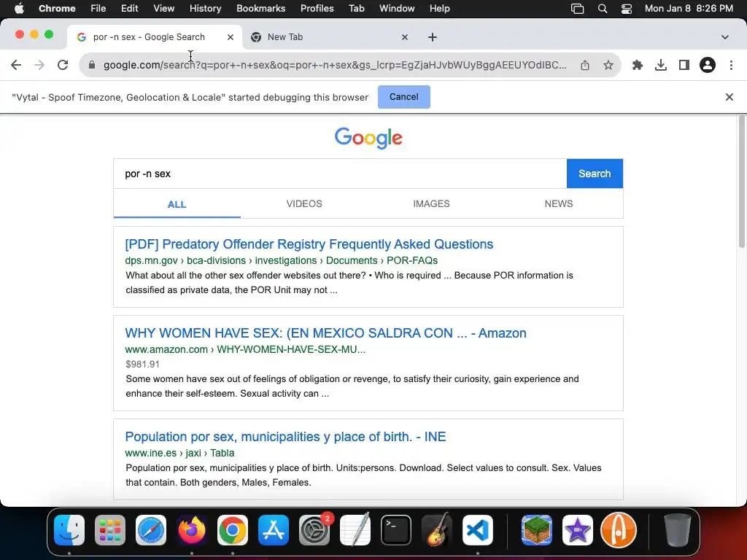Viewport: 747px width, 560px height.
Task: Switch to the NEWS results tab
Action: point(558,204)
